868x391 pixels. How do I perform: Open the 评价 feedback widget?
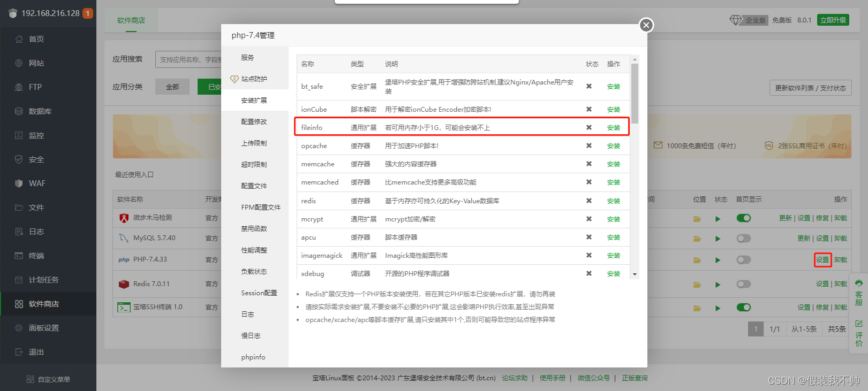859,333
